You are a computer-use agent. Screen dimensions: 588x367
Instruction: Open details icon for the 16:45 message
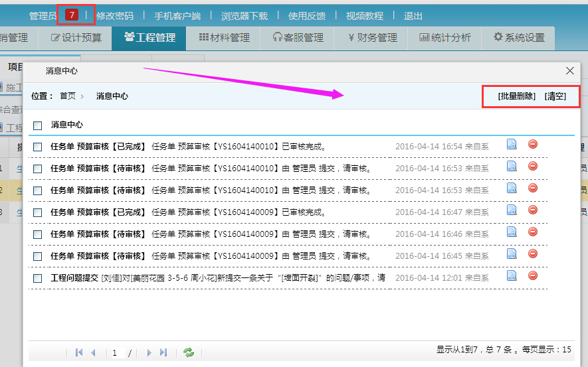pyautogui.click(x=512, y=254)
